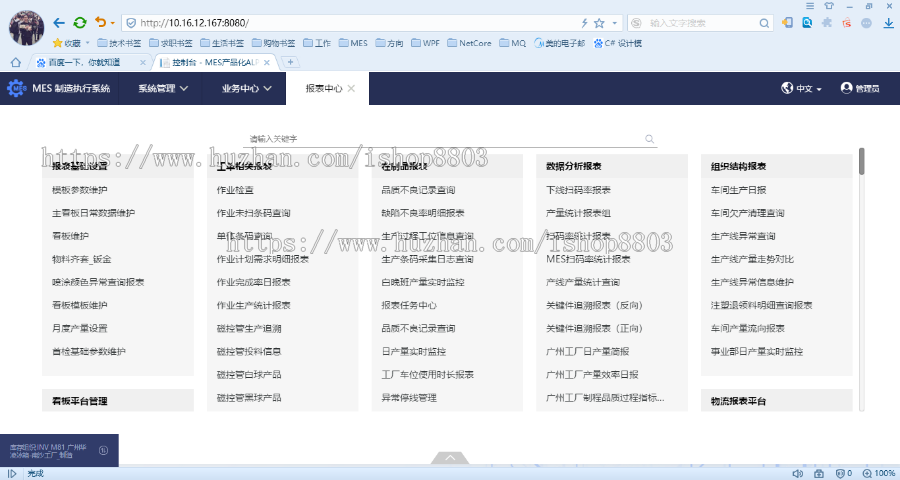The width and height of the screenshot is (900, 480).
Task: Click the sidebar toggle icon in status bar
Action: pyautogui.click(x=11, y=474)
